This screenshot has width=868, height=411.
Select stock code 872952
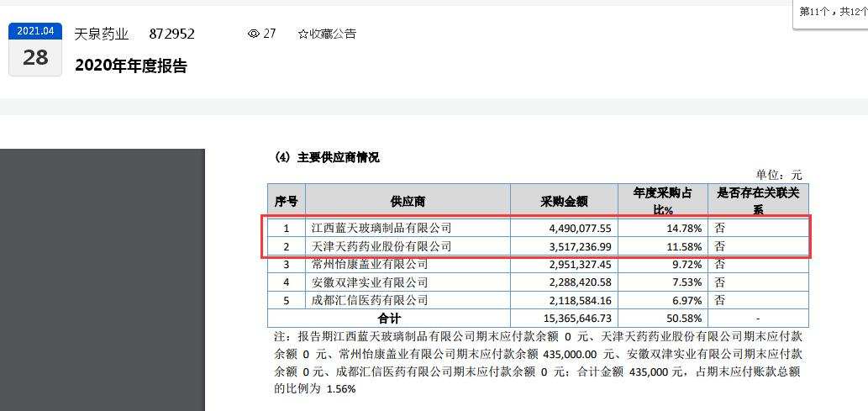(x=171, y=34)
